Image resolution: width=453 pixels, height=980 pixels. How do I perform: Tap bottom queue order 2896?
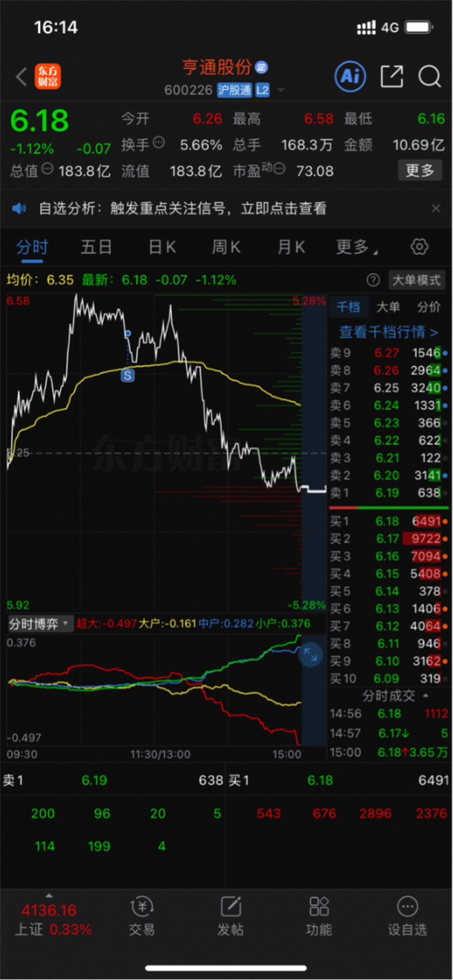375,813
